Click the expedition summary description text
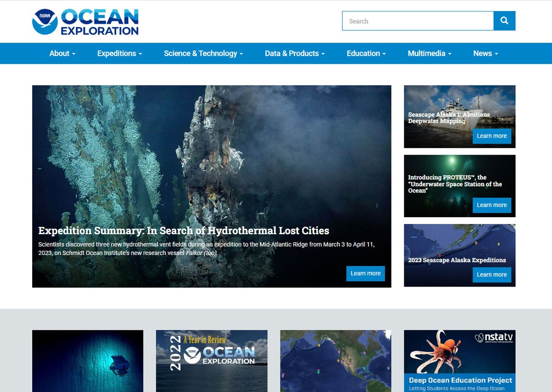Screen dimensions: 552x392 207,248
